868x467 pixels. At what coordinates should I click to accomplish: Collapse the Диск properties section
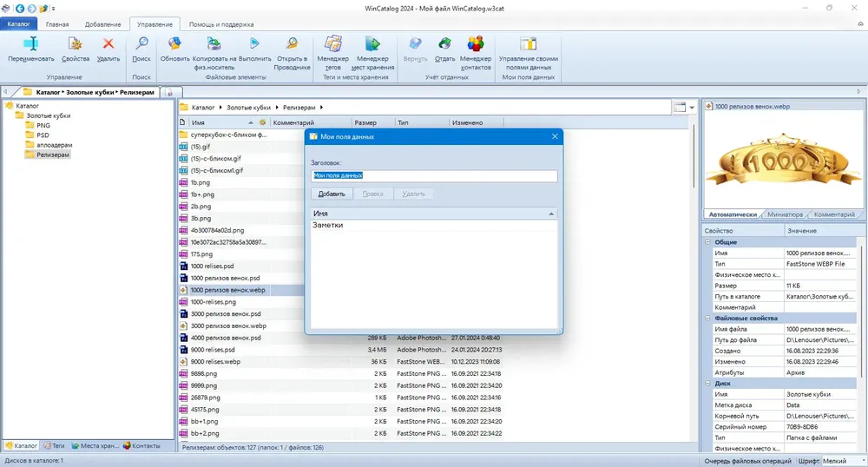tap(707, 383)
